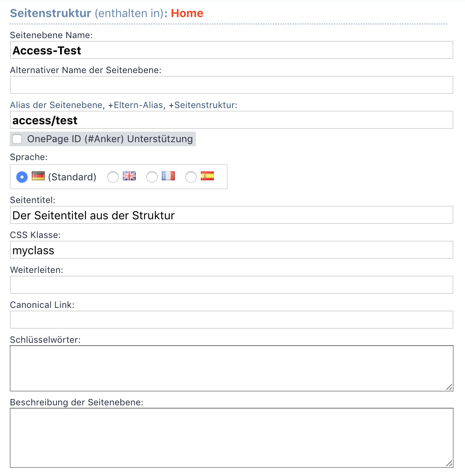Click the +Seitenstruktur link

202,105
